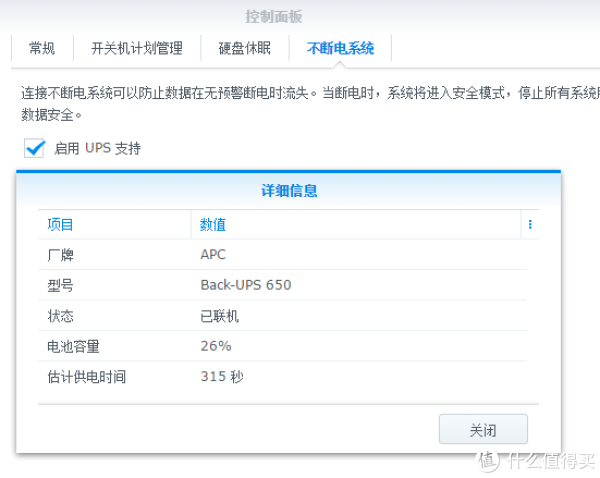
Task: Open the column options menu icon
Action: click(529, 225)
